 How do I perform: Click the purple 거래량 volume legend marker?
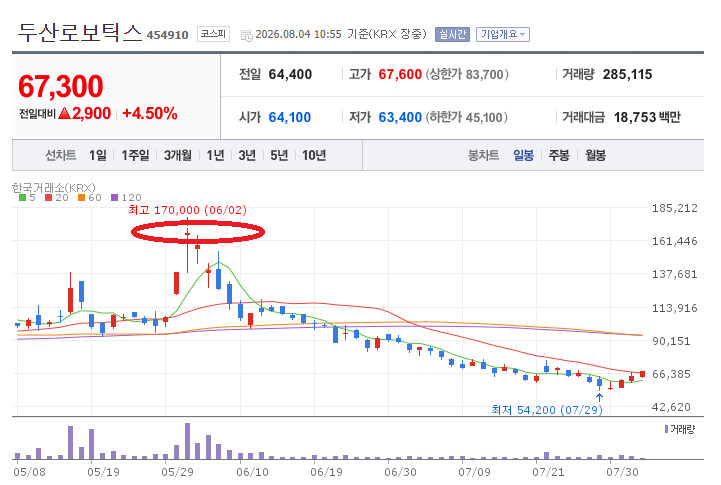click(666, 429)
